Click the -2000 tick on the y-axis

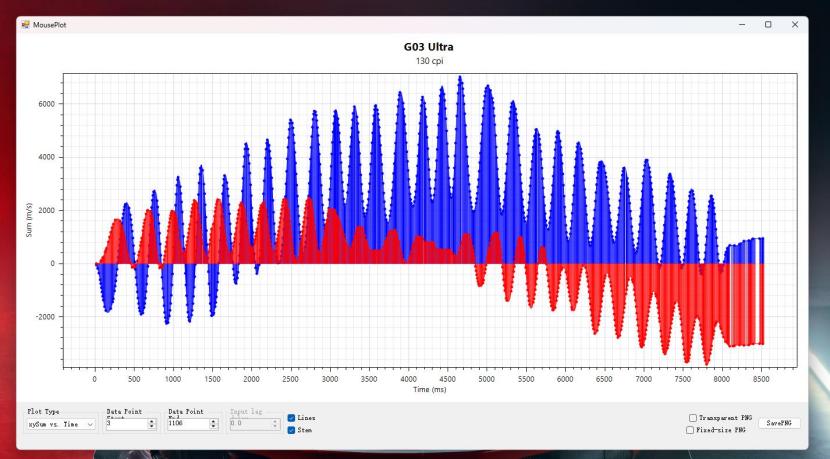coord(45,317)
